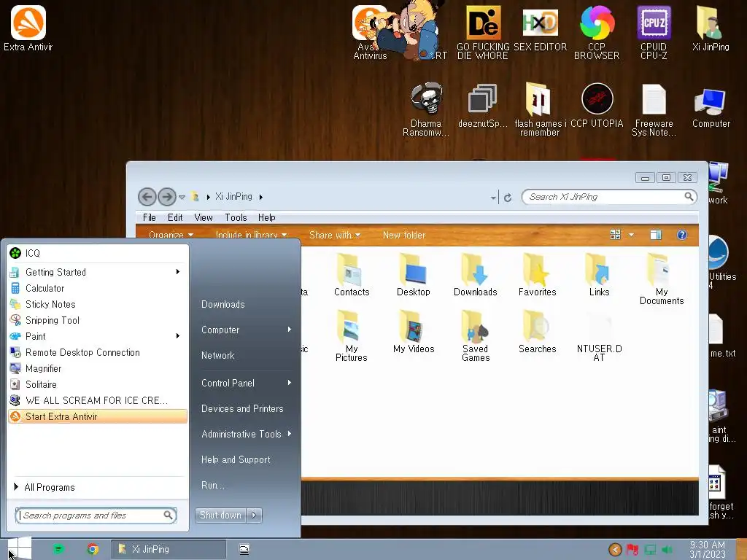Open the Tools menu in Explorer

coord(236,217)
